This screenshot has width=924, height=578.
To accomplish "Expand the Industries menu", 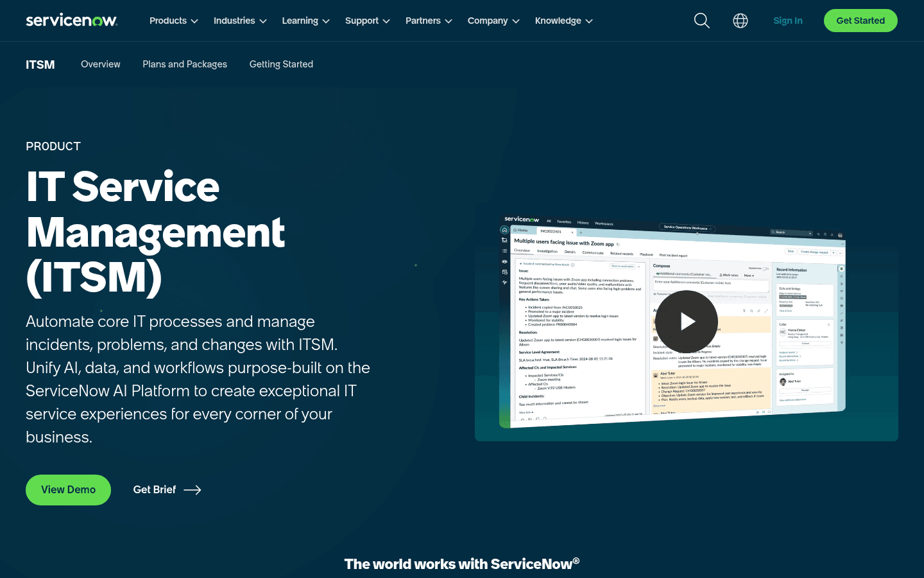I will pyautogui.click(x=240, y=21).
